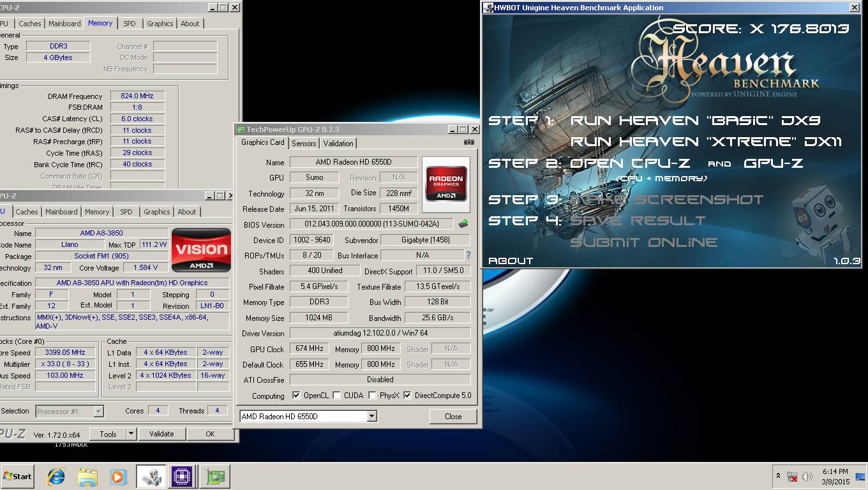Viewport: 868px width, 490px height.
Task: Show hidden tray icons arrow
Action: pyautogui.click(x=778, y=476)
